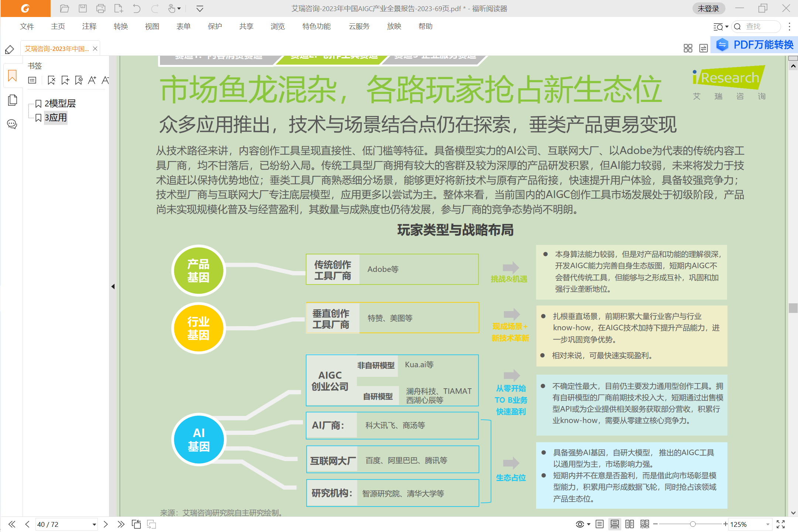Image resolution: width=798 pixels, height=532 pixels.
Task: Open the 特色功能 tab
Action: pyautogui.click(x=317, y=26)
